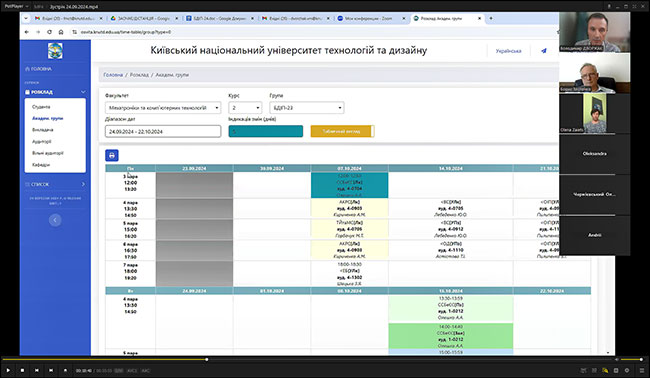Click the PotPlayer volume speaker icon
The width and height of the screenshot is (650, 378).
(616, 359)
